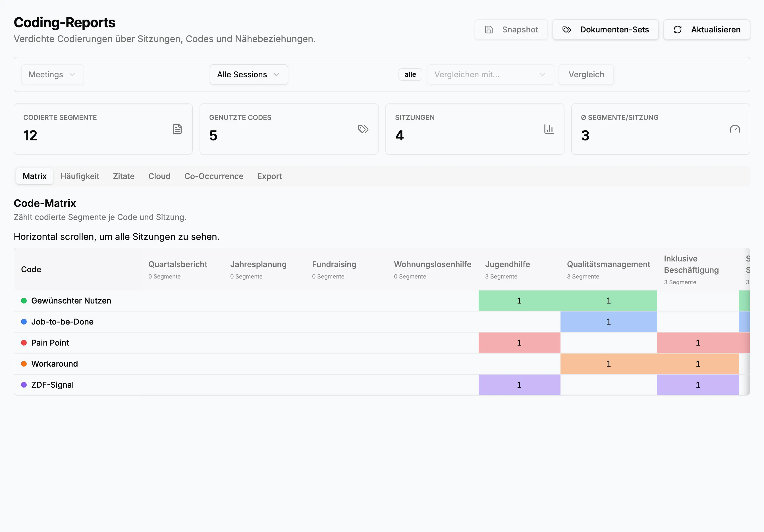Switch to the Matrix tab
Screen dimensions: 764x532
[x=35, y=176]
